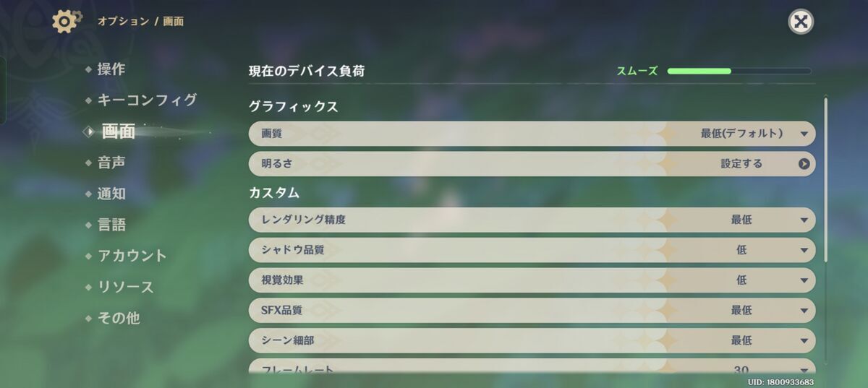Open the 通知 settings tab
The width and height of the screenshot is (868, 388).
[111, 194]
